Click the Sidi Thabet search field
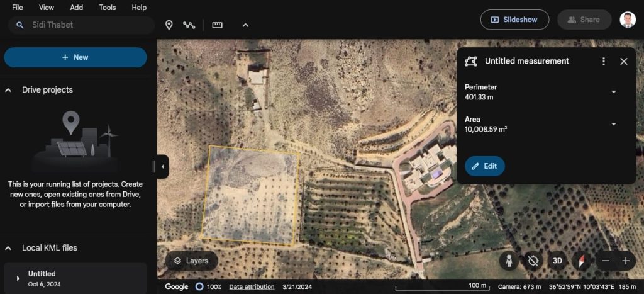644x294 pixels. [x=88, y=25]
